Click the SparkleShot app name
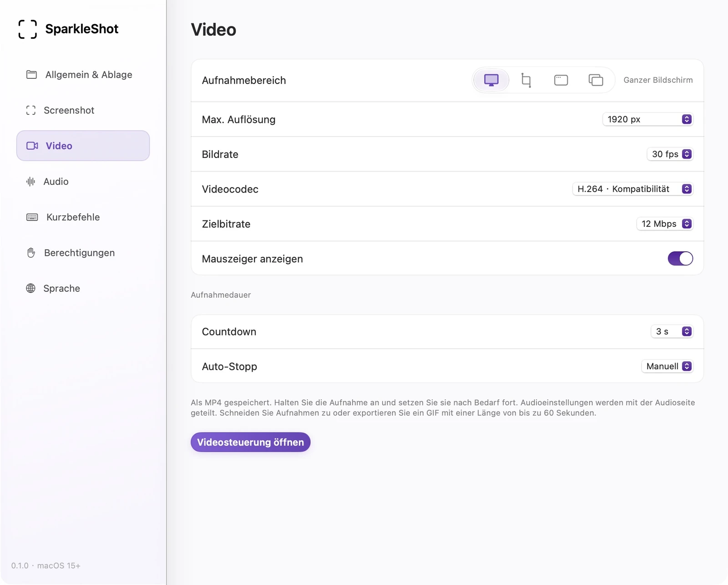Screen dimensions: 728x585 [82, 29]
